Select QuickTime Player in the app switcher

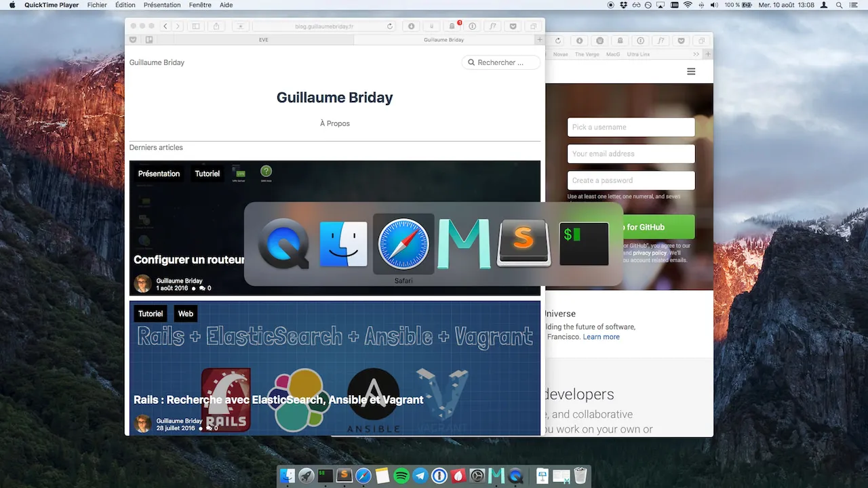pyautogui.click(x=284, y=244)
